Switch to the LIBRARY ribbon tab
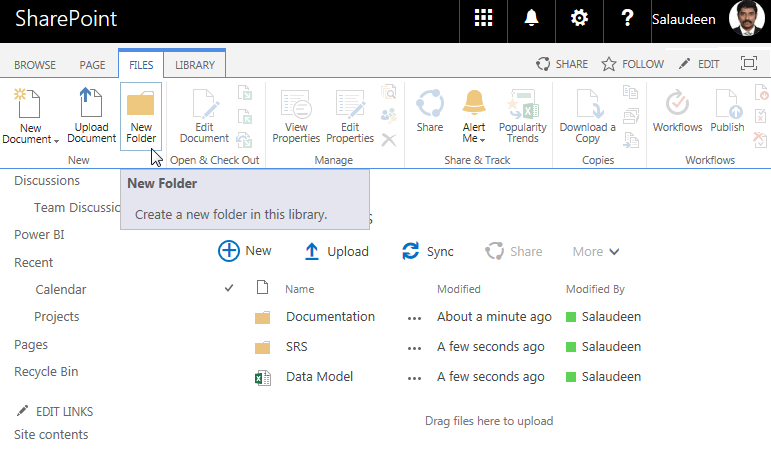The height and width of the screenshot is (455, 771). (x=195, y=64)
